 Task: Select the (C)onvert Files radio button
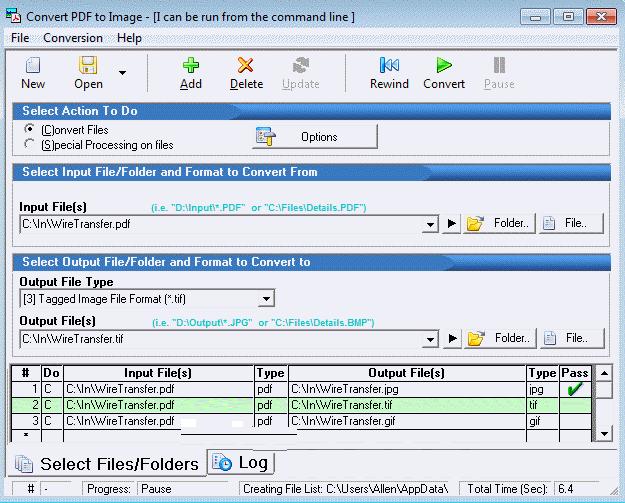click(x=29, y=129)
